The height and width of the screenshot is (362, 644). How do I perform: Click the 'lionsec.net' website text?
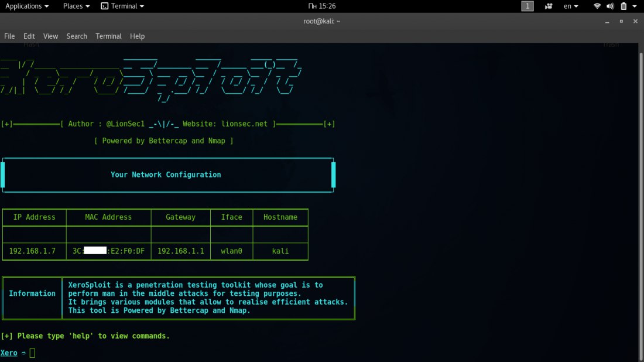point(244,124)
